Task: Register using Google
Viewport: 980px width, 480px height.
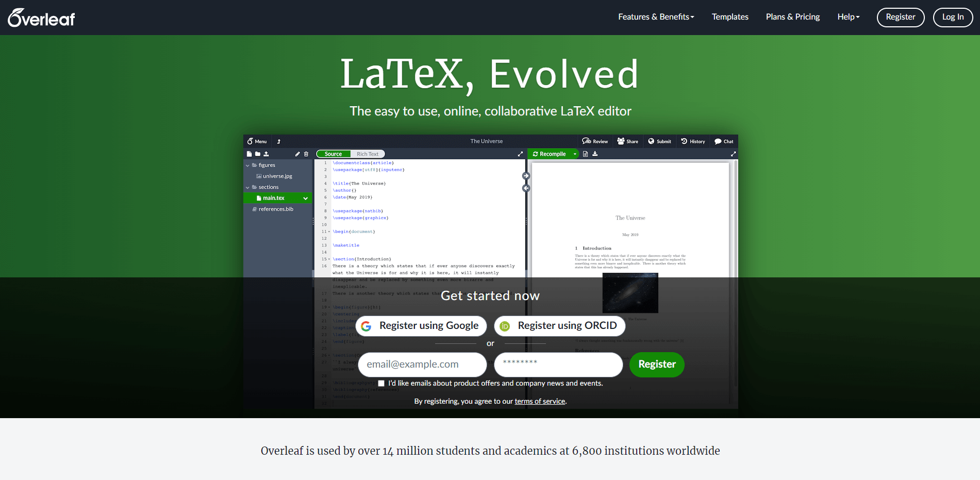Action: point(421,326)
